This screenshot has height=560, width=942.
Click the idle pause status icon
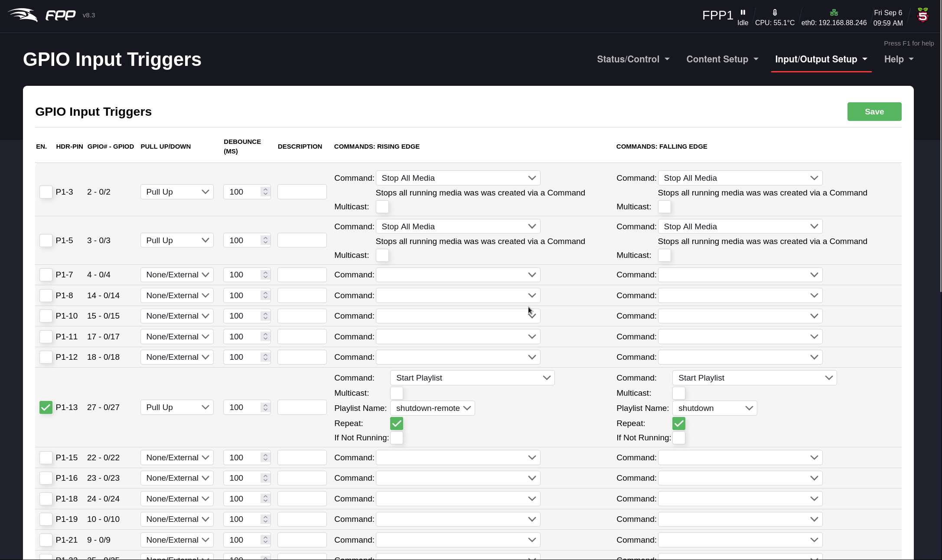743,13
